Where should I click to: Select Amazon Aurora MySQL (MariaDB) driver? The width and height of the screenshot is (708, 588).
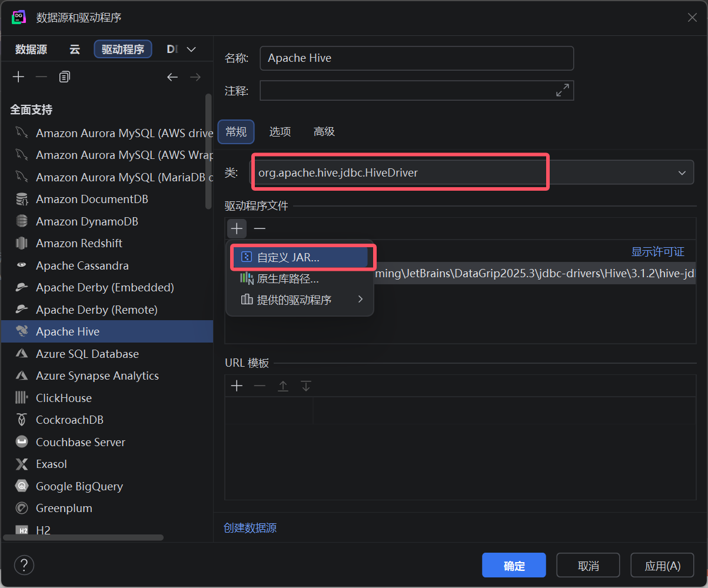click(107, 177)
